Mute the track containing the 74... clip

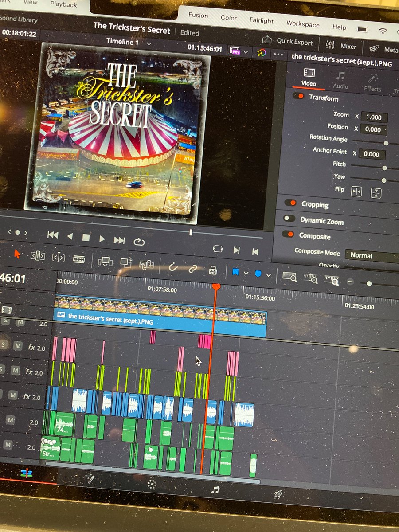point(10,420)
